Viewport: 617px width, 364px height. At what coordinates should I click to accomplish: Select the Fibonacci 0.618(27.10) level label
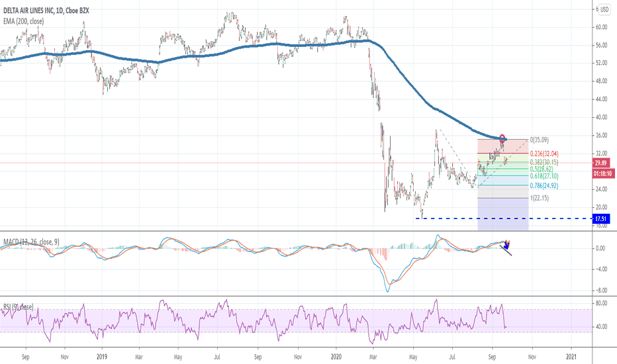[544, 176]
